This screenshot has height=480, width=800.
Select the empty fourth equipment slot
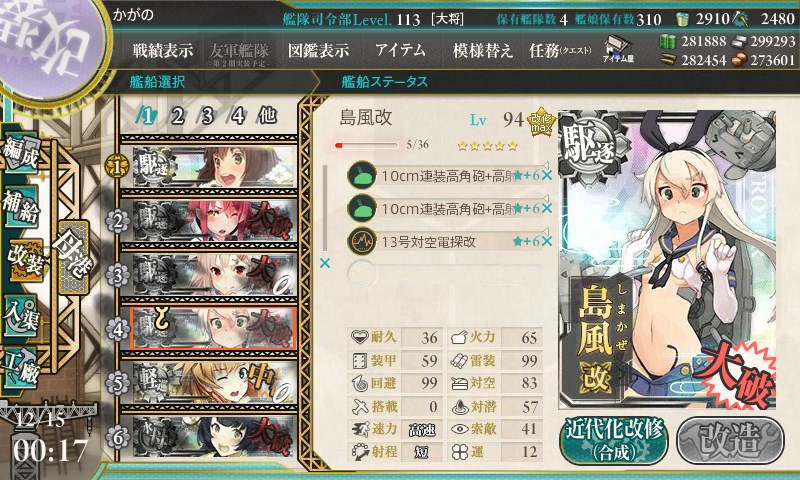pyautogui.click(x=444, y=273)
